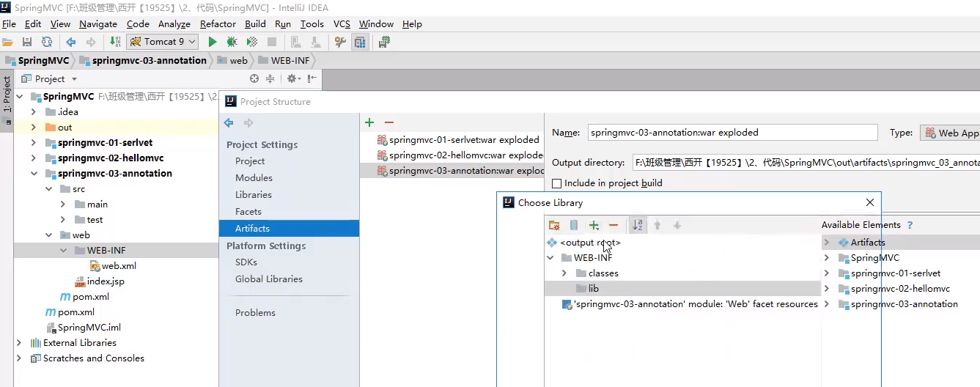The width and height of the screenshot is (980, 387).
Task: Open Project Structure toolbar icon
Action: pos(360,43)
